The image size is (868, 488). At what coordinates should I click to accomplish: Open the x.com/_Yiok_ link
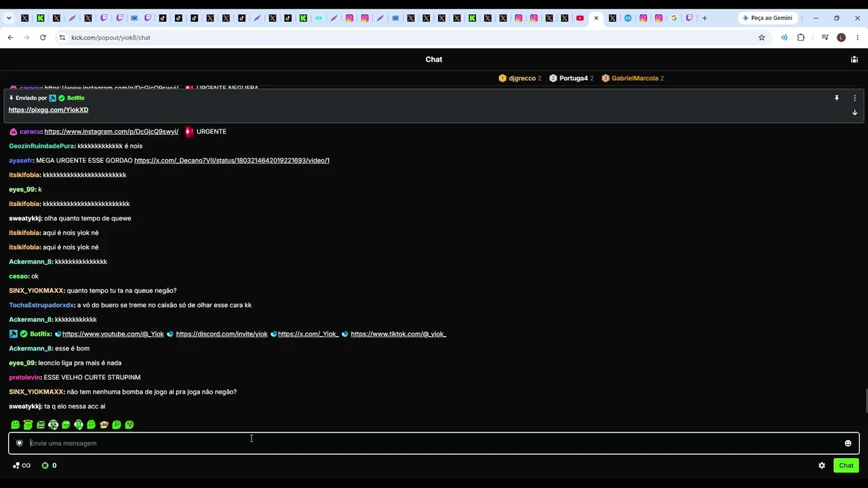pyautogui.click(x=308, y=334)
